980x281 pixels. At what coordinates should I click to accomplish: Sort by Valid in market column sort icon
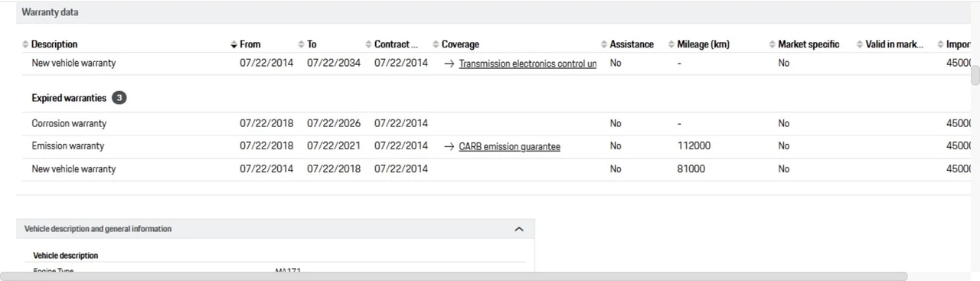860,44
